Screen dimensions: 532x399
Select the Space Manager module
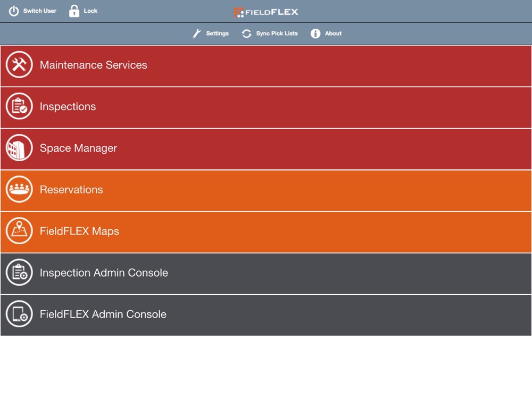point(266,149)
